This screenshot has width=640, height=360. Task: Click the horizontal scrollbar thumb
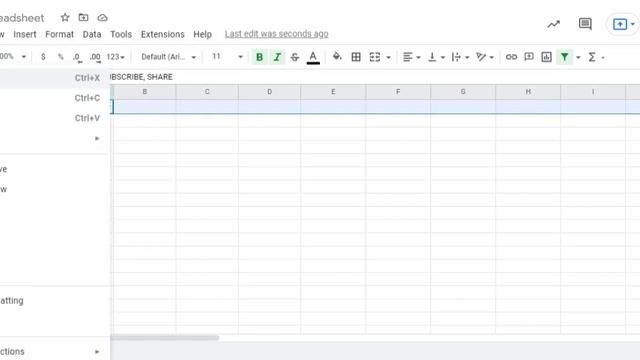tap(164, 338)
